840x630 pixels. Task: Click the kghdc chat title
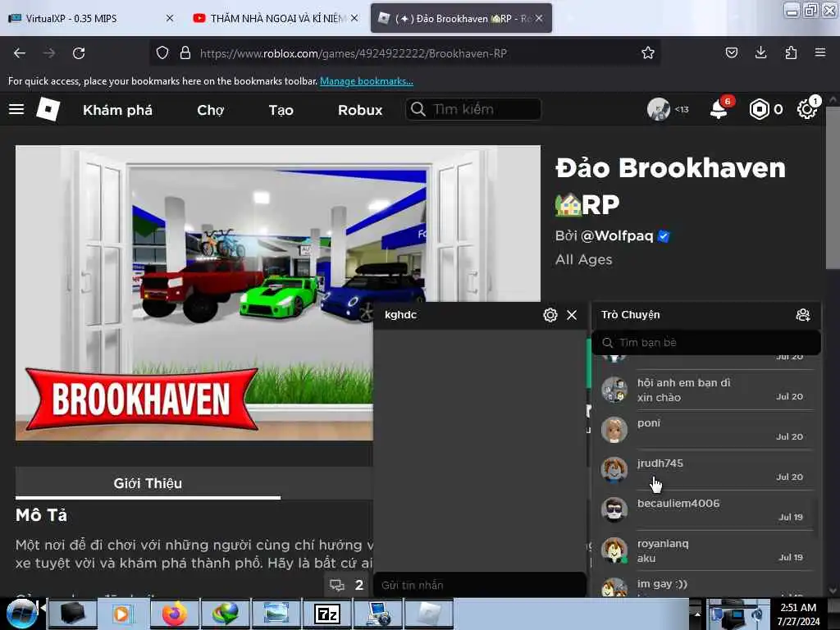point(400,315)
